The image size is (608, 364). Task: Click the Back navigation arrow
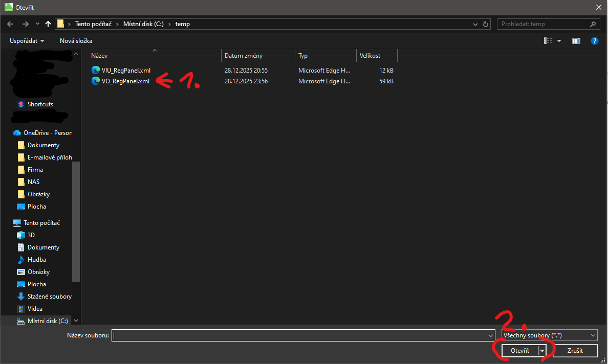tap(10, 24)
